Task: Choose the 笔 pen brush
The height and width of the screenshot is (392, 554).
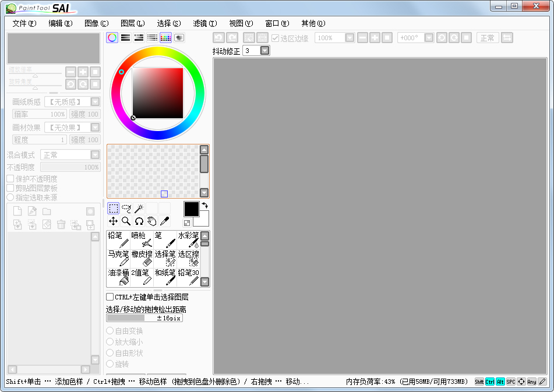Action: tap(165, 240)
